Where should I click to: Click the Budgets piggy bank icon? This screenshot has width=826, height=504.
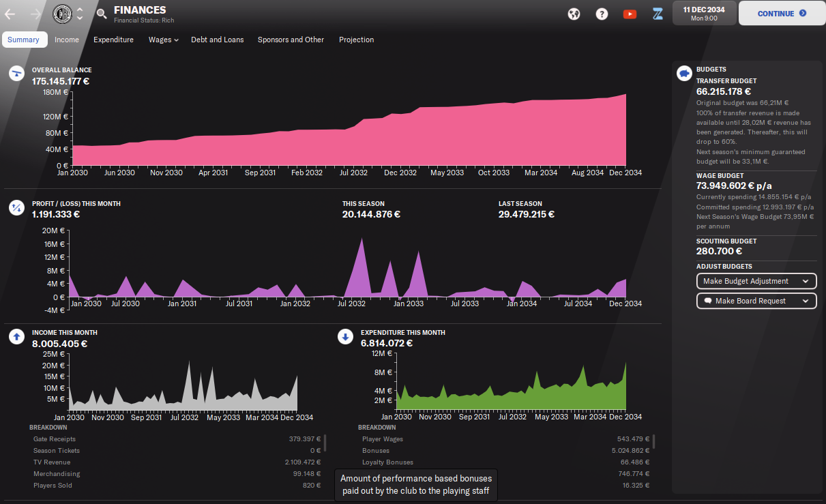click(684, 73)
